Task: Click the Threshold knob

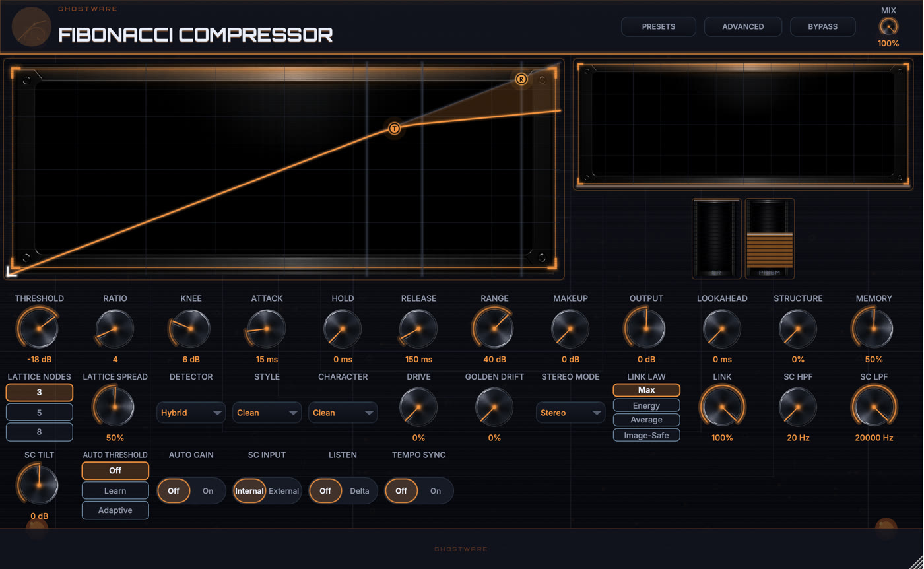Action: 39,328
